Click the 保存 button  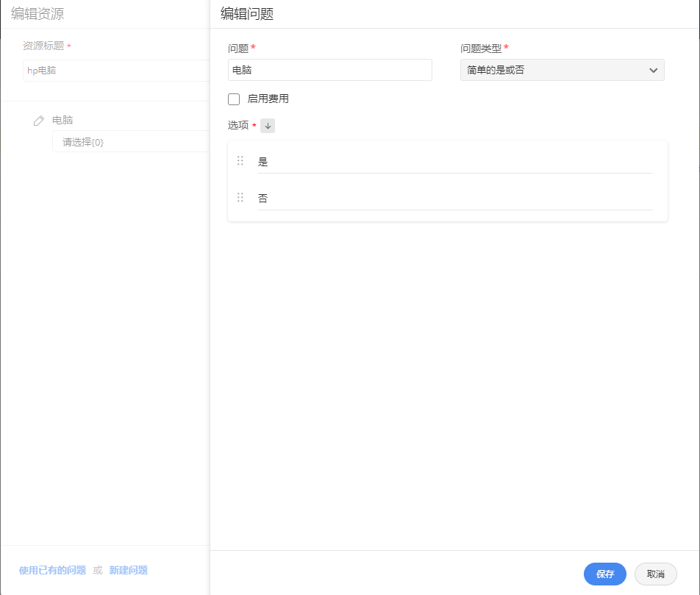point(605,574)
